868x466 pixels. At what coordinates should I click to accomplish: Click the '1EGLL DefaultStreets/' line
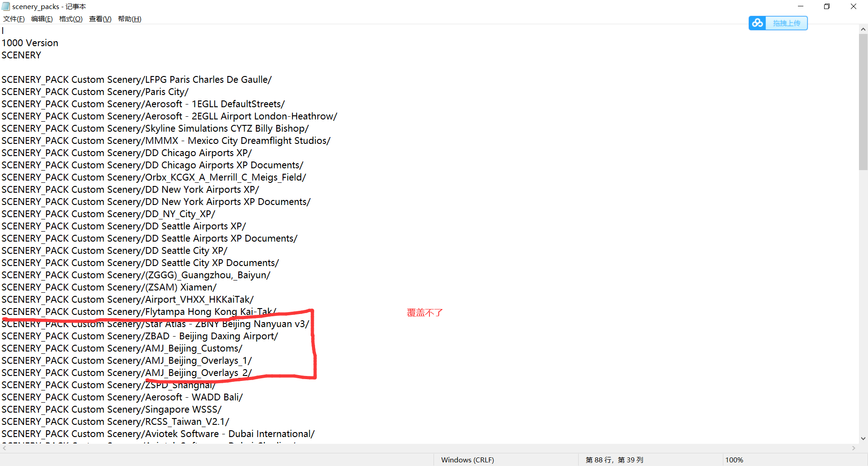point(143,104)
